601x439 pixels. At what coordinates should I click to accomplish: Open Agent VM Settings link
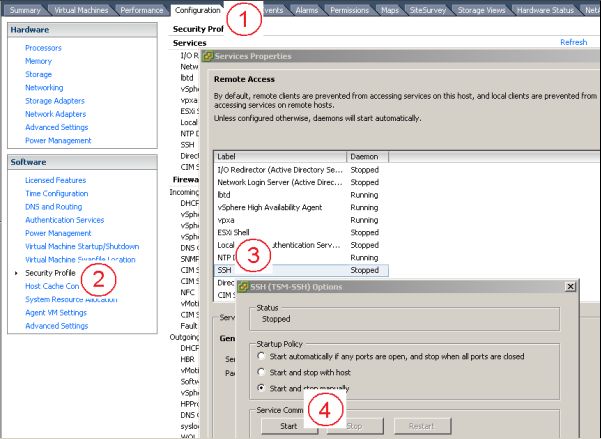pyautogui.click(x=56, y=312)
